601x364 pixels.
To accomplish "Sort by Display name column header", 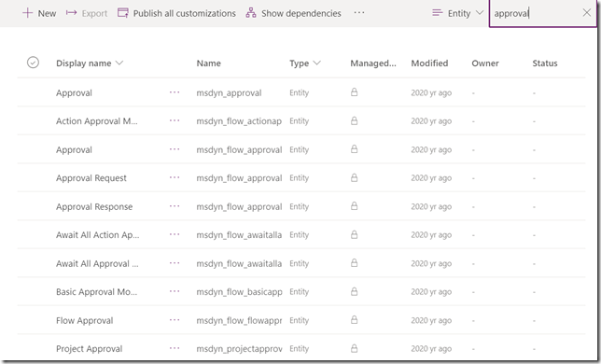I will click(x=90, y=63).
